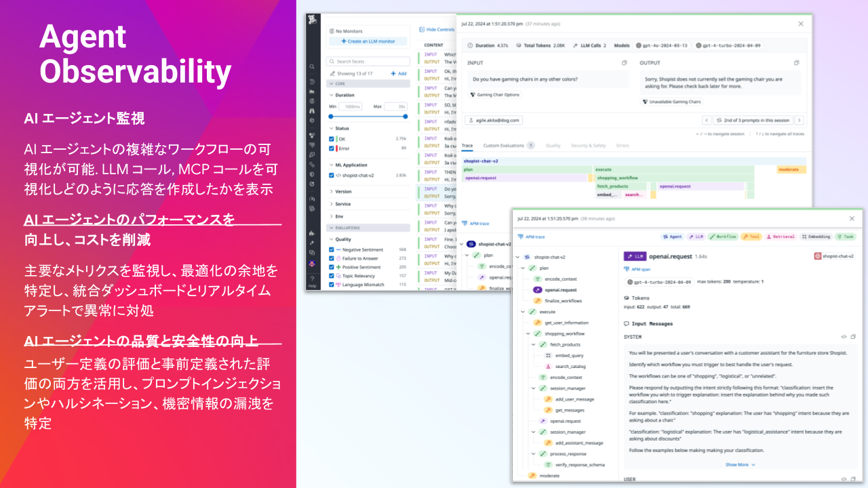Screen dimensions: 868x488
Task: Click the Gaming Chair Options topic tag
Action: (494, 94)
